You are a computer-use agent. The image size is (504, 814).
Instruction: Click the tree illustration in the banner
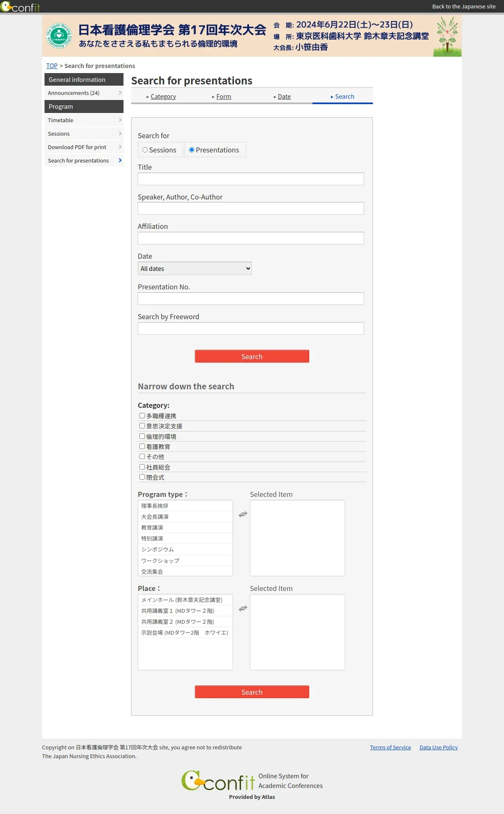[x=447, y=36]
